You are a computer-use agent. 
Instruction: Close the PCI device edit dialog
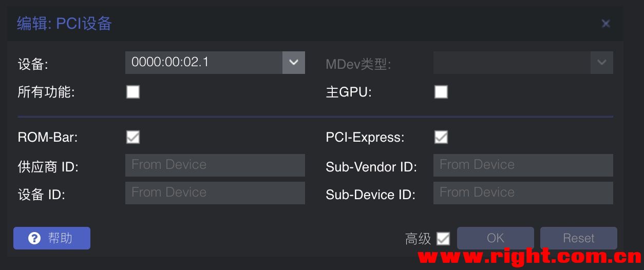[x=606, y=24]
